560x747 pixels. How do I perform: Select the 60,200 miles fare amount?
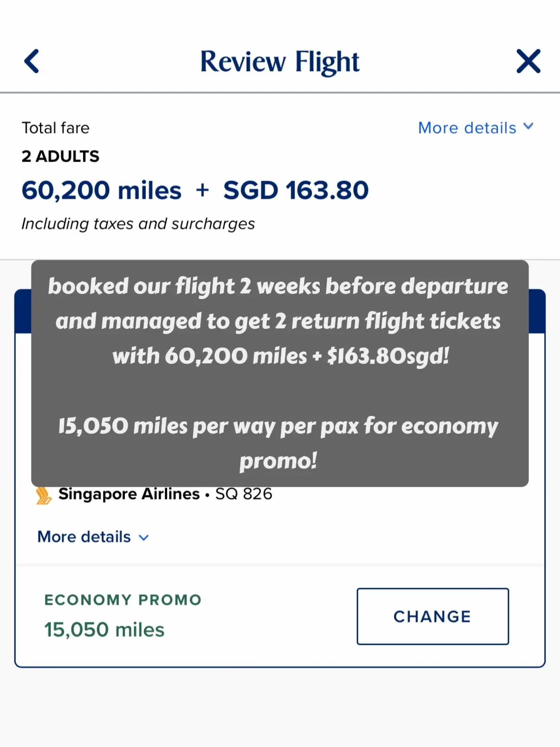tap(101, 190)
